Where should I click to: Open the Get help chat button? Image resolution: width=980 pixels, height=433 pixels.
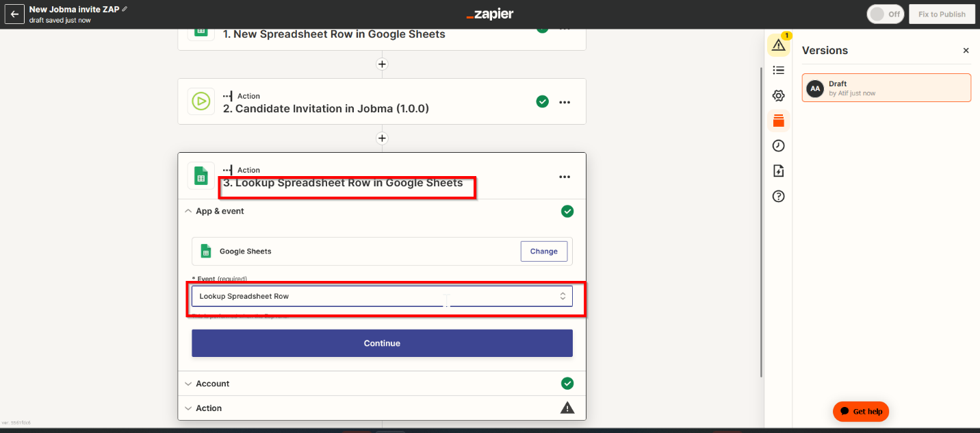(x=860, y=411)
